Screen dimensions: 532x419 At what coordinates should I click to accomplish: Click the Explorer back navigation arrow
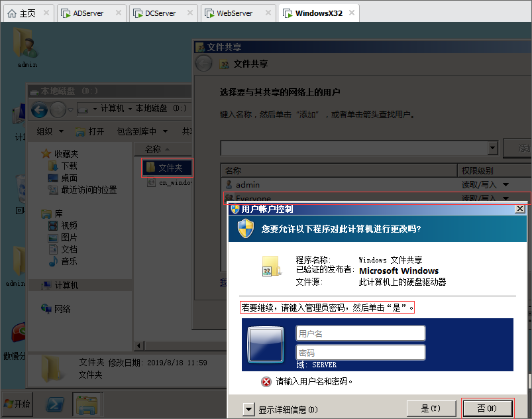click(x=39, y=109)
